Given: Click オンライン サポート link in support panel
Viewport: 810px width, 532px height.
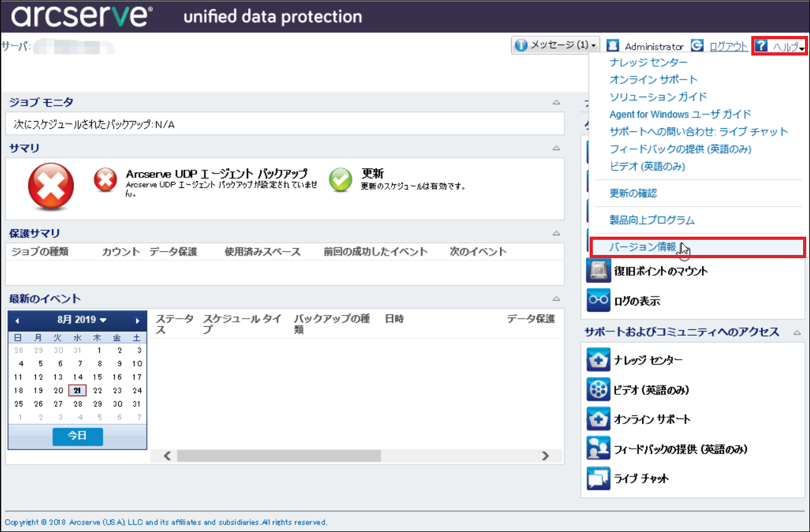Looking at the screenshot, I should (652, 419).
